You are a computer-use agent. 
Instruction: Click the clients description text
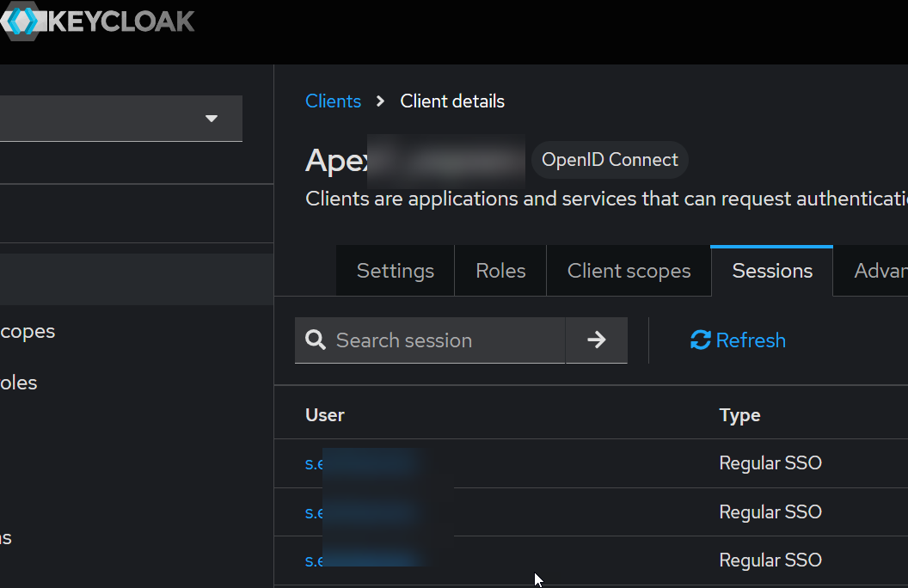click(606, 199)
